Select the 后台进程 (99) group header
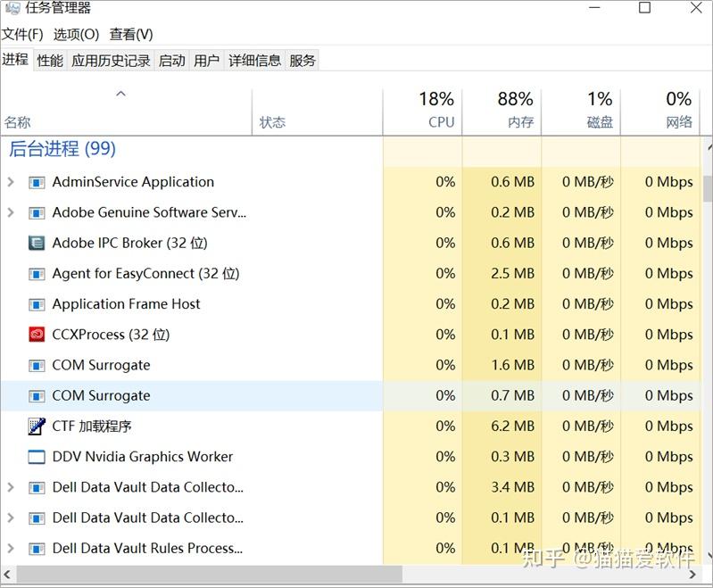 62,149
